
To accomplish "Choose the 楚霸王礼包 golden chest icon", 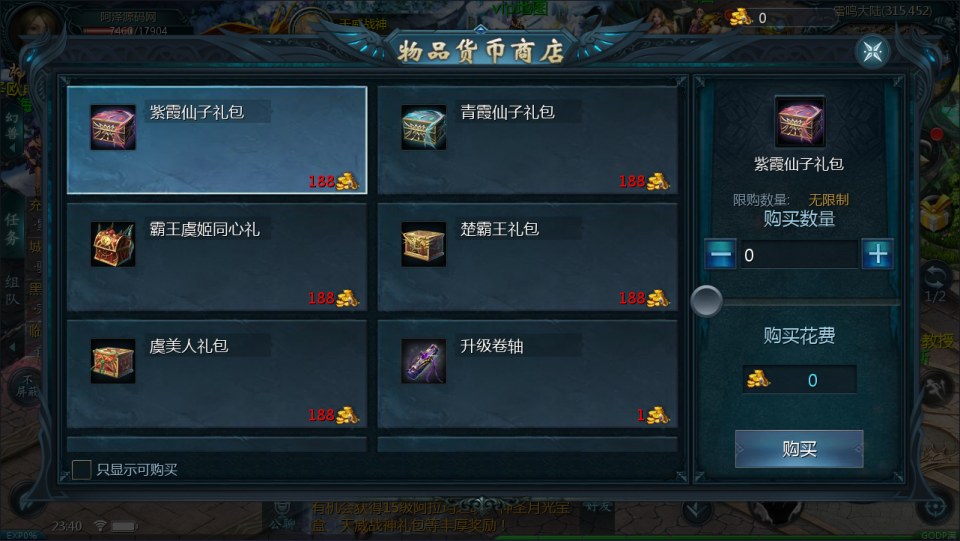I will 423,244.
